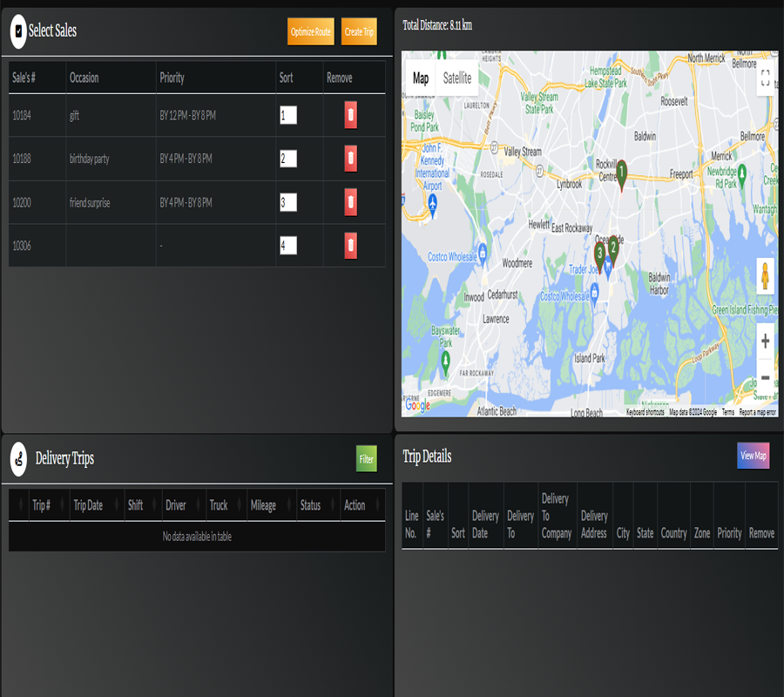Viewport: 784px width, 697px height.
Task: Edit the sort field for sale 10306
Action: pyautogui.click(x=288, y=246)
